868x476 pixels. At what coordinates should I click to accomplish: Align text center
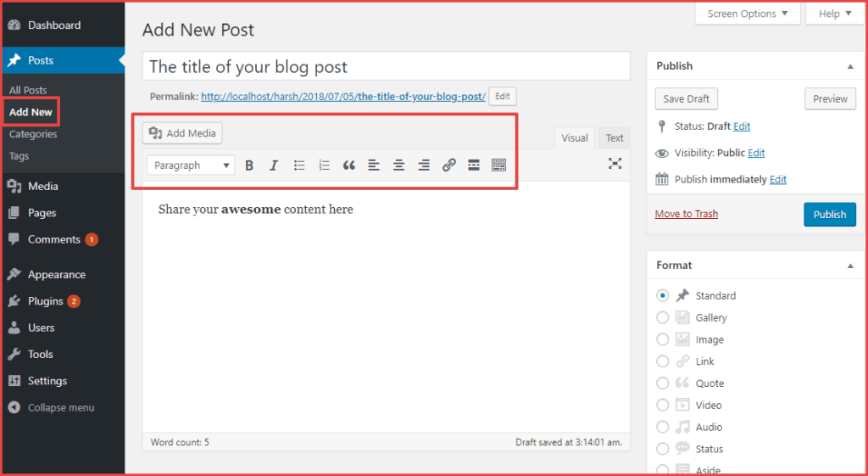(398, 165)
